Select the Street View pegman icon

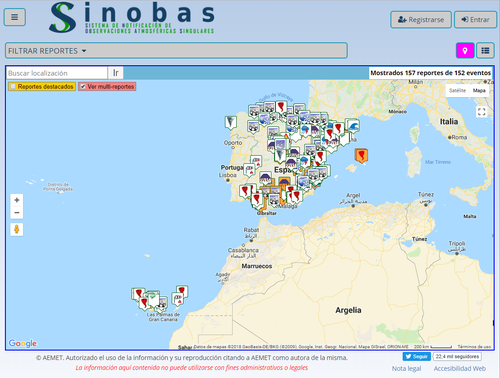tap(17, 229)
